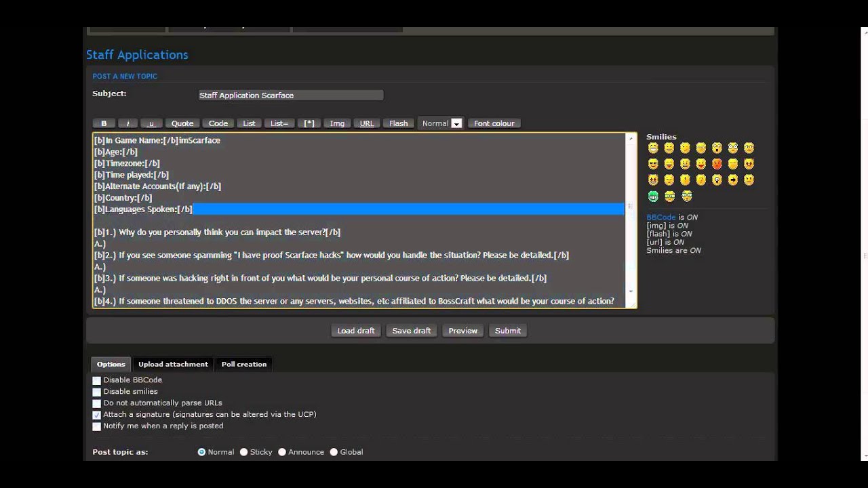This screenshot has height=488, width=868.
Task: Switch to the Options tab
Action: (x=111, y=365)
